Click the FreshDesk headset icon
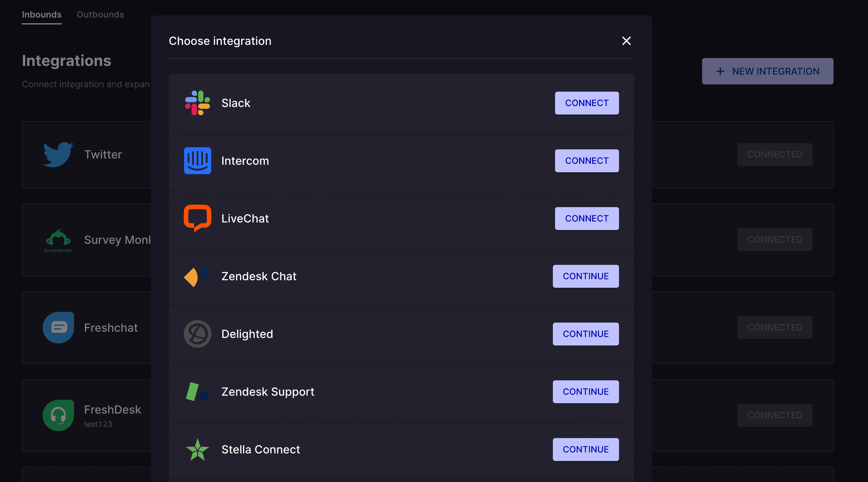 coord(58,415)
